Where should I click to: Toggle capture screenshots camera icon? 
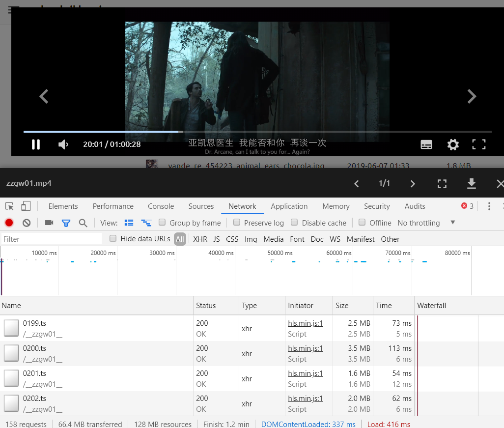point(49,223)
